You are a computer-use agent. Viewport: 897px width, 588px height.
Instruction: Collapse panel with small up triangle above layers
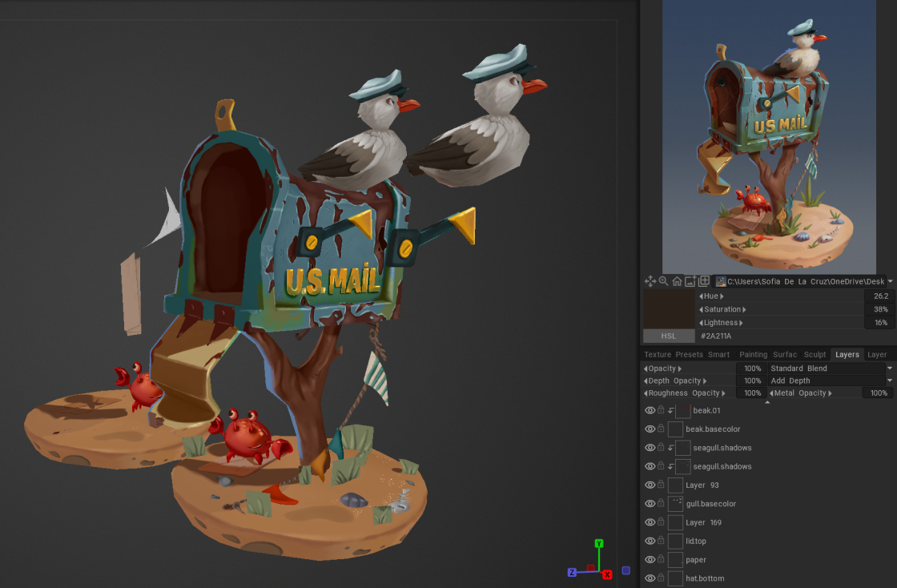pyautogui.click(x=767, y=402)
